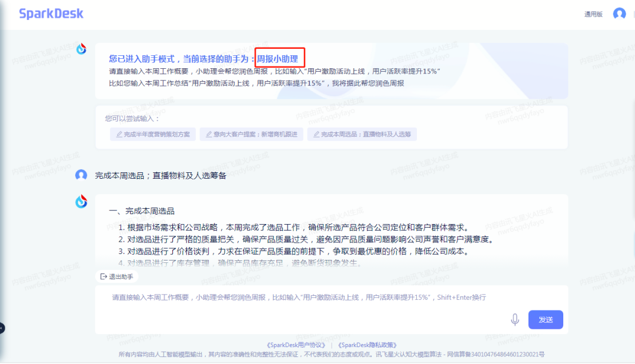Select the user message 完成本周选品；直播物料及人选筹备
Viewport: 635px width, 364px height.
(x=161, y=176)
